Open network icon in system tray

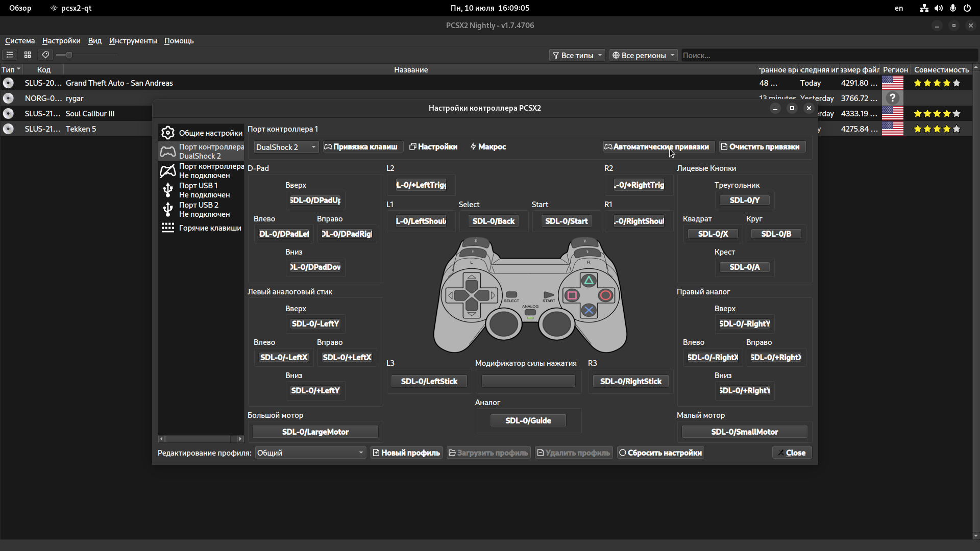tap(924, 8)
